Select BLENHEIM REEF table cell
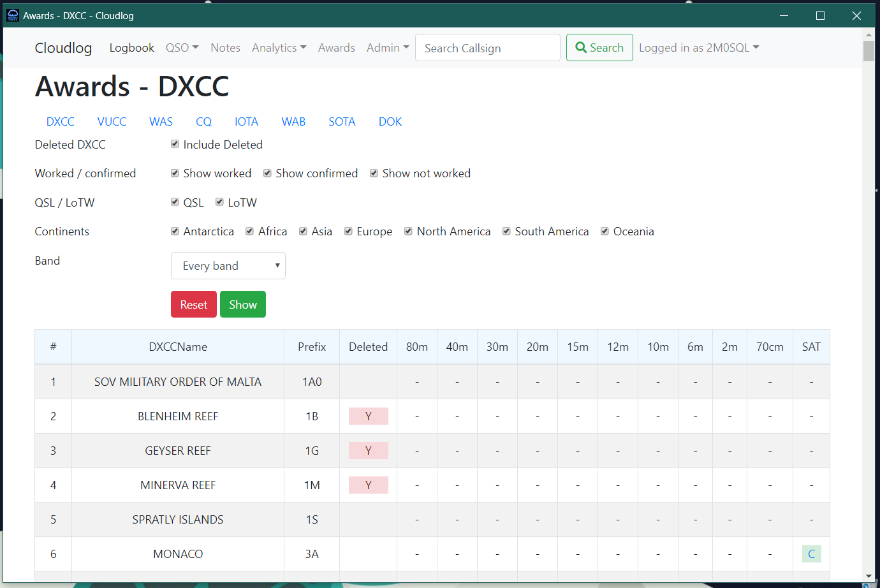This screenshot has height=588, width=880. point(178,416)
